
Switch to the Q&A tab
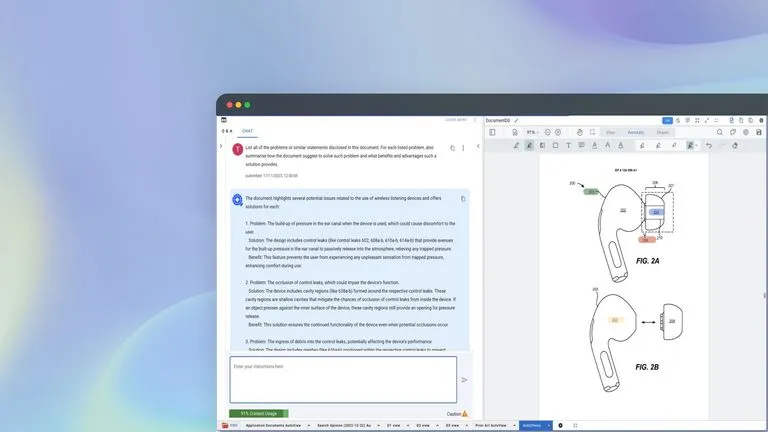tap(227, 131)
